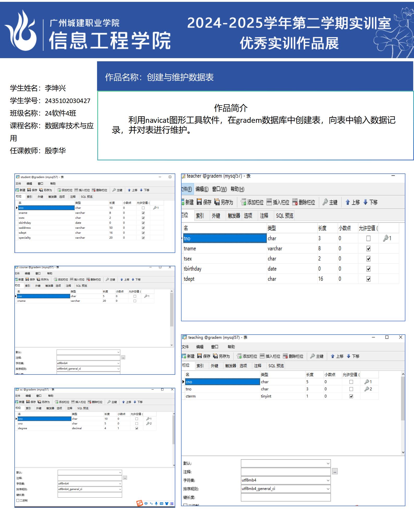Image resolution: width=414 pixels, height=532 pixels.
Task: Click the Foreign Keys (外键) tab in teacher window
Action: click(216, 216)
